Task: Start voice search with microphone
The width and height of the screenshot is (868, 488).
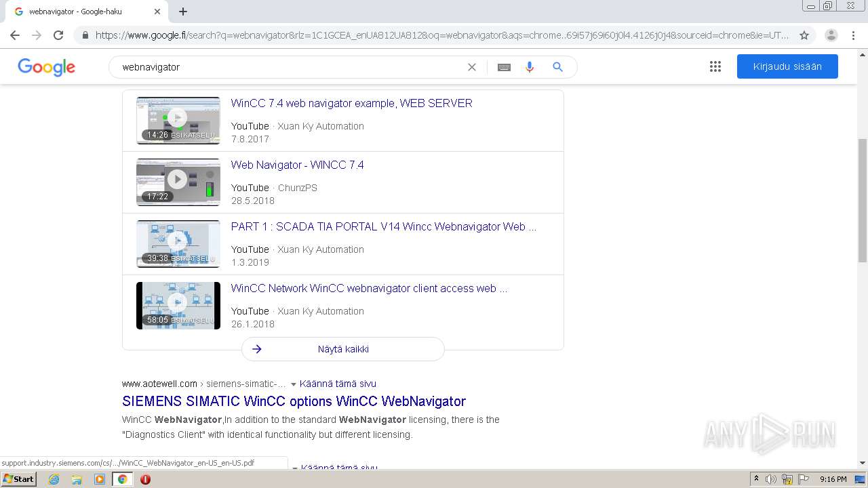Action: pyautogui.click(x=530, y=67)
